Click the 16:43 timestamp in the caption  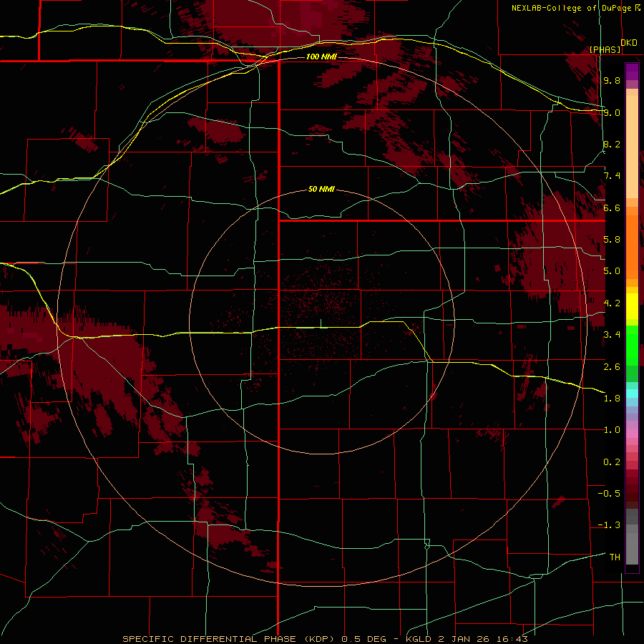pyautogui.click(x=513, y=639)
